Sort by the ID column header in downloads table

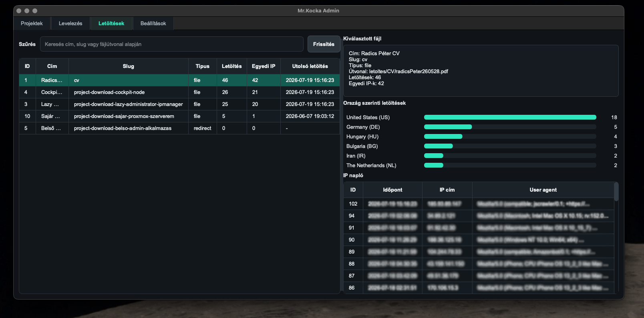click(27, 66)
